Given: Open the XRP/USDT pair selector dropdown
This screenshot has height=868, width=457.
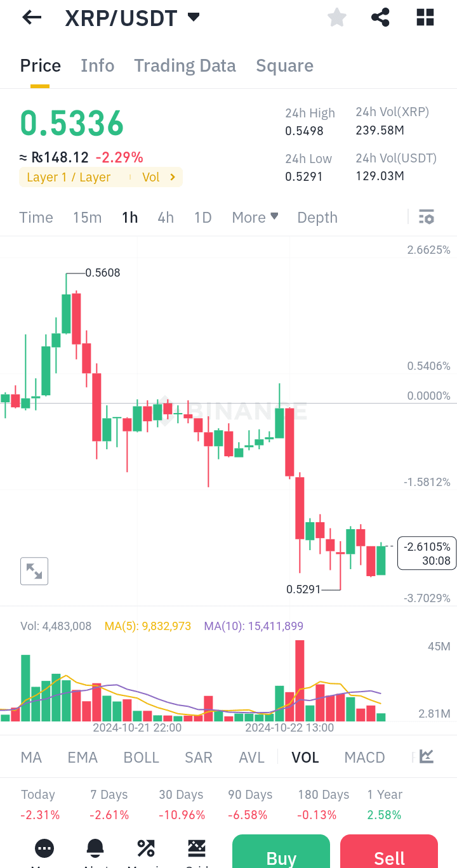Looking at the screenshot, I should pos(194,18).
